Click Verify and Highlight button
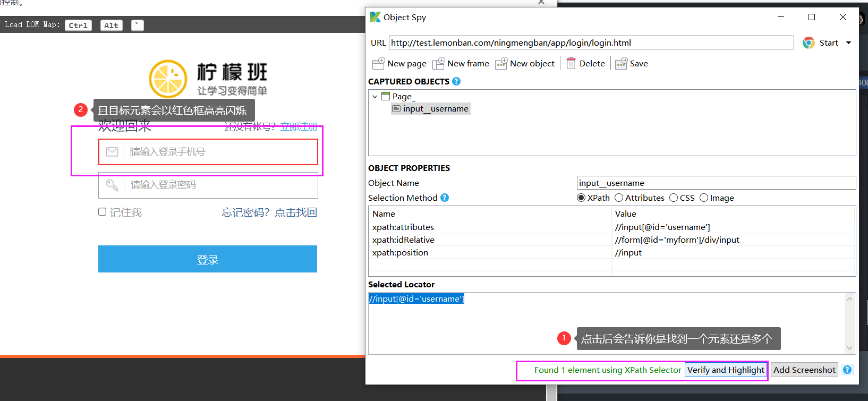Screen dimensions: 868x401 click(x=726, y=370)
